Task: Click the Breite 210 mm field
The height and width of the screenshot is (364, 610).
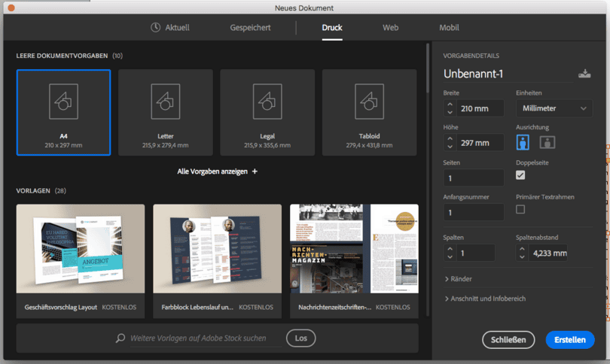Action: tap(480, 108)
